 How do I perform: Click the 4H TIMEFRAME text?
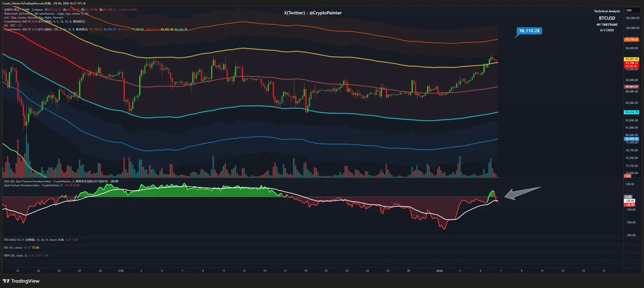coord(607,25)
